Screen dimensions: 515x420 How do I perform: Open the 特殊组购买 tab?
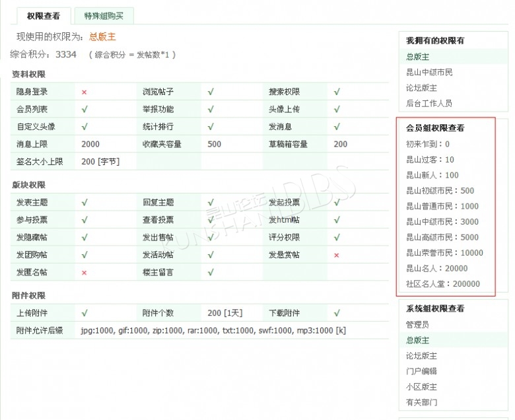coord(104,16)
